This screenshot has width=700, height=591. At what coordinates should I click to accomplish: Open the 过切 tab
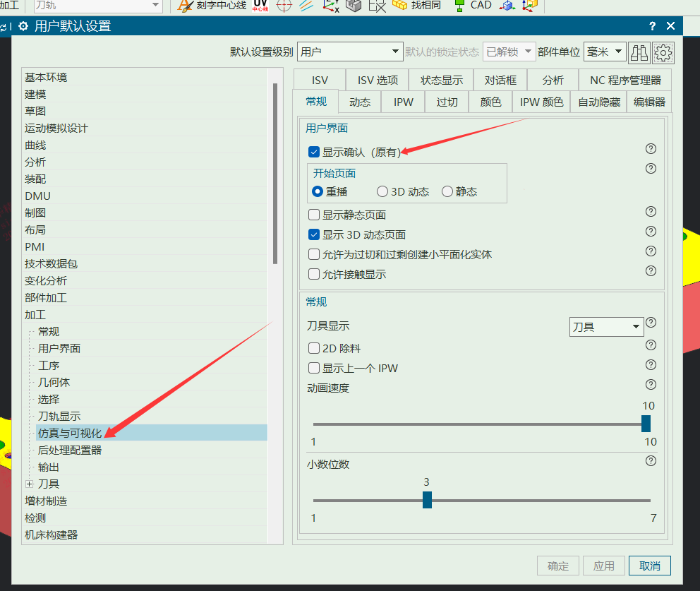(447, 102)
